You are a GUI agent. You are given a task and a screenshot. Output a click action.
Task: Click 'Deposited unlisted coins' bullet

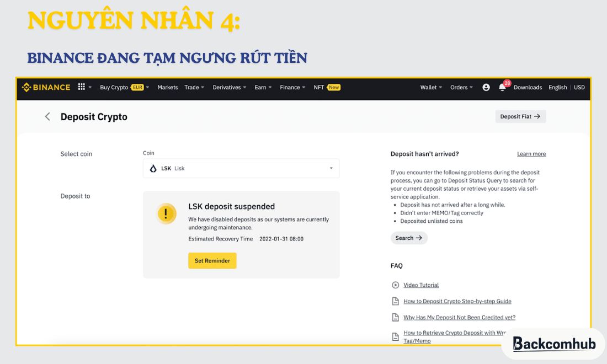432,221
